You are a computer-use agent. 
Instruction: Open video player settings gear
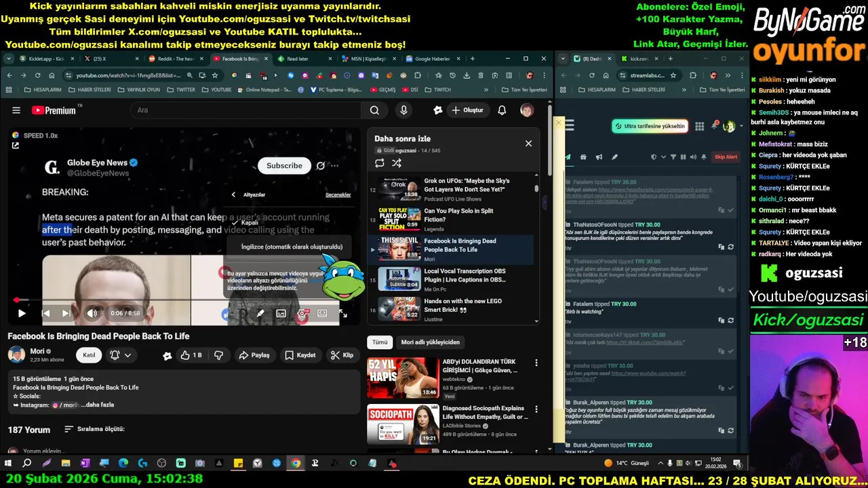302,313
